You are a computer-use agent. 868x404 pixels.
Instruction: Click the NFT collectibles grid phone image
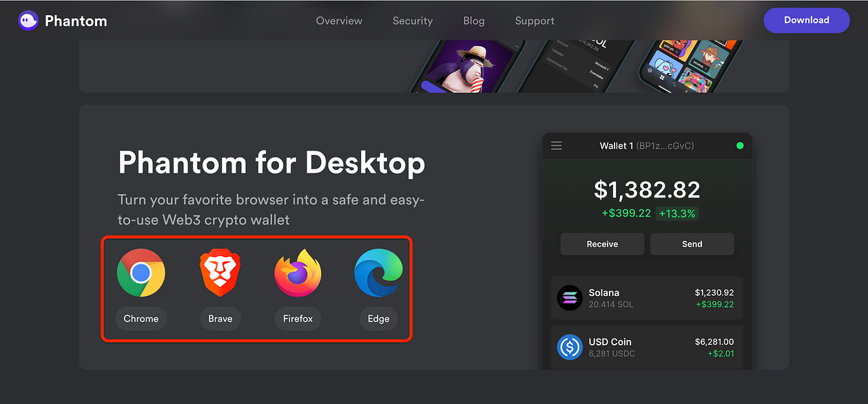[690, 66]
